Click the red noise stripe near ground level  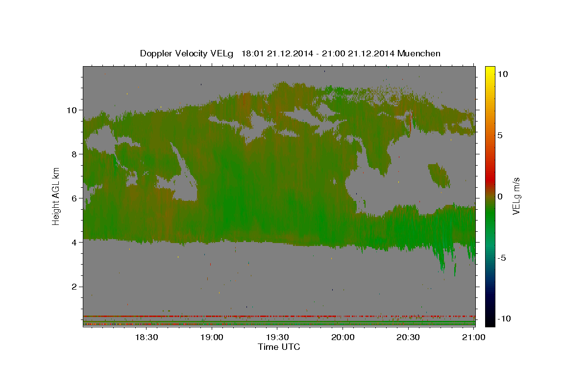pyautogui.click(x=279, y=316)
